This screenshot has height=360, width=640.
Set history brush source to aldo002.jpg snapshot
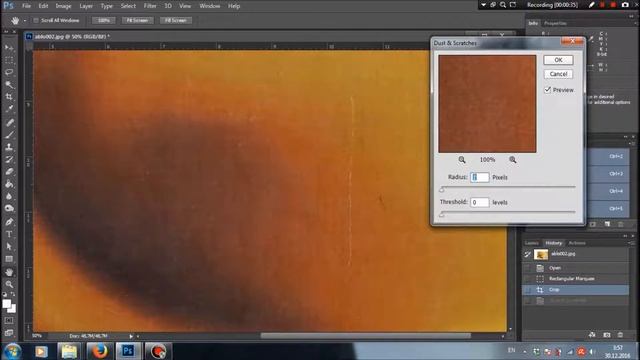click(527, 254)
